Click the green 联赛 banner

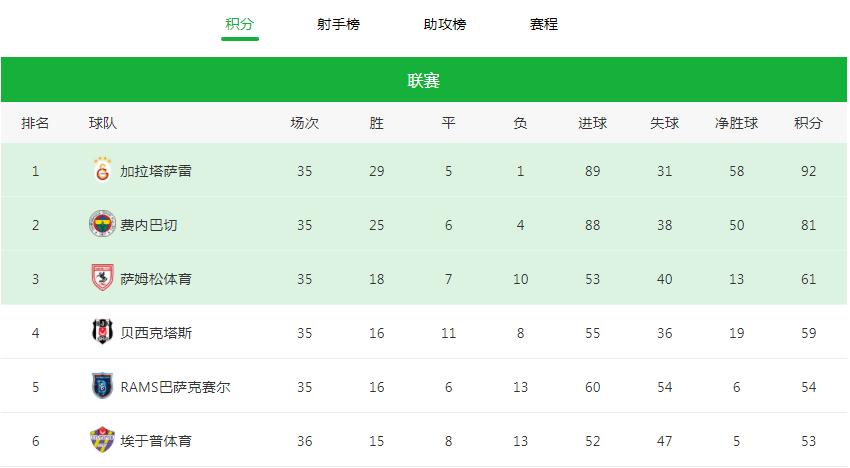coord(424,80)
